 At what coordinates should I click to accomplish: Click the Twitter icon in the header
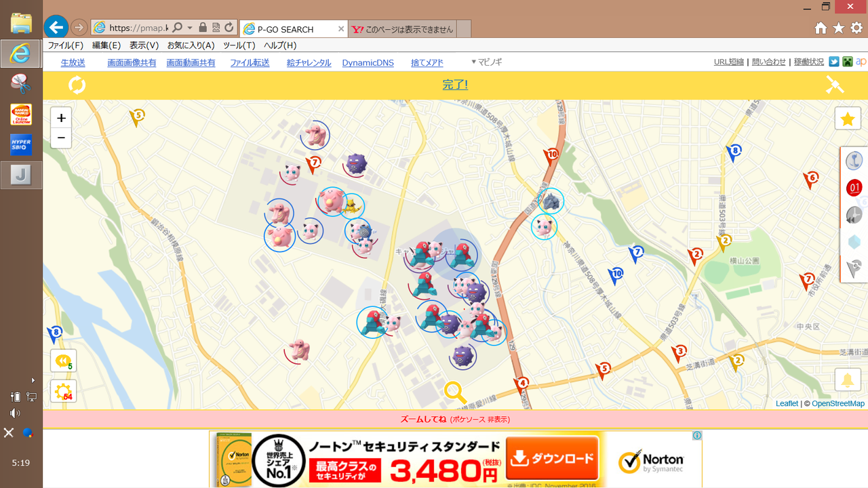click(834, 62)
